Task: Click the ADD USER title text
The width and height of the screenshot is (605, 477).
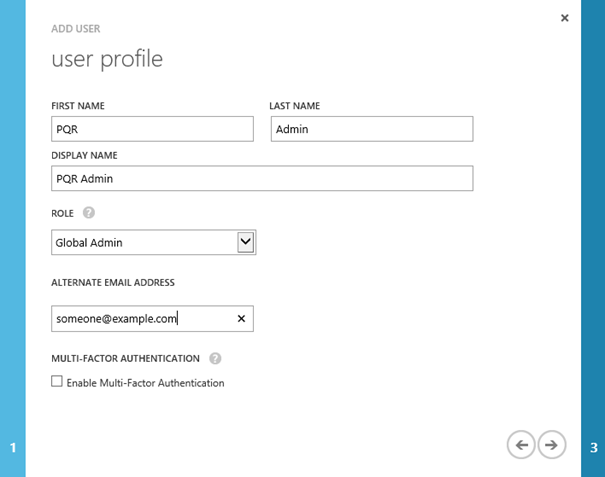Action: (75, 29)
